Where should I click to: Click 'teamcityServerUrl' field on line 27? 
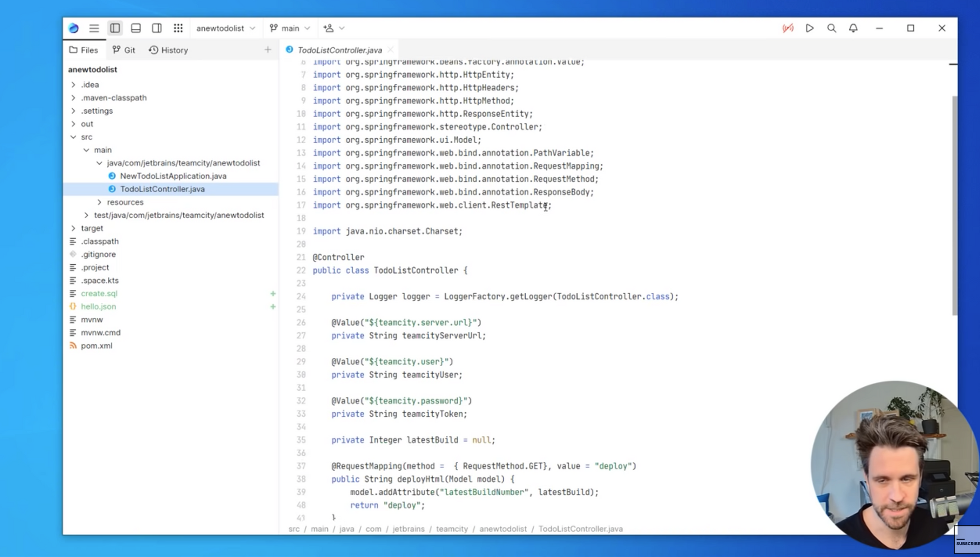pos(441,336)
